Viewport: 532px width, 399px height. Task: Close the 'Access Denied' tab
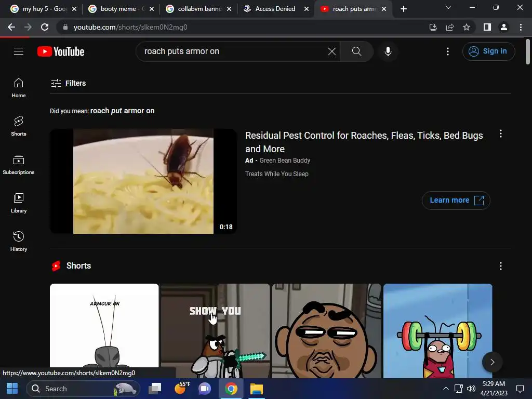click(307, 9)
